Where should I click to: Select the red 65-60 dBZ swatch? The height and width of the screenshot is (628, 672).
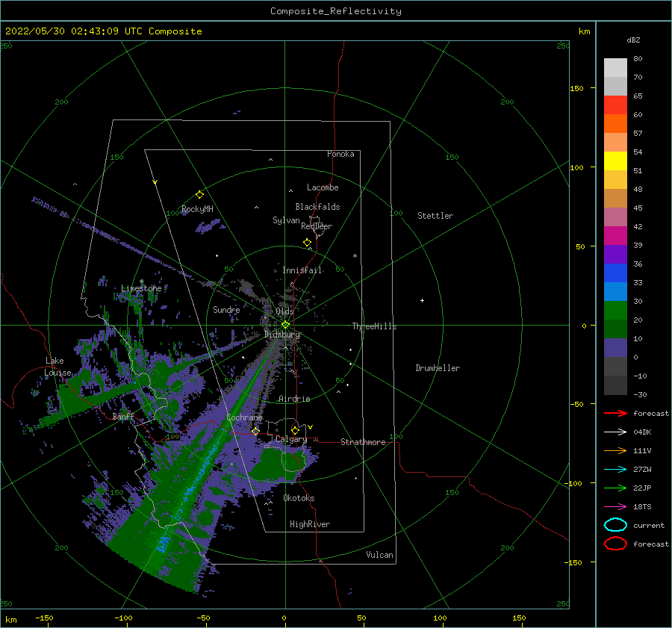(x=615, y=105)
